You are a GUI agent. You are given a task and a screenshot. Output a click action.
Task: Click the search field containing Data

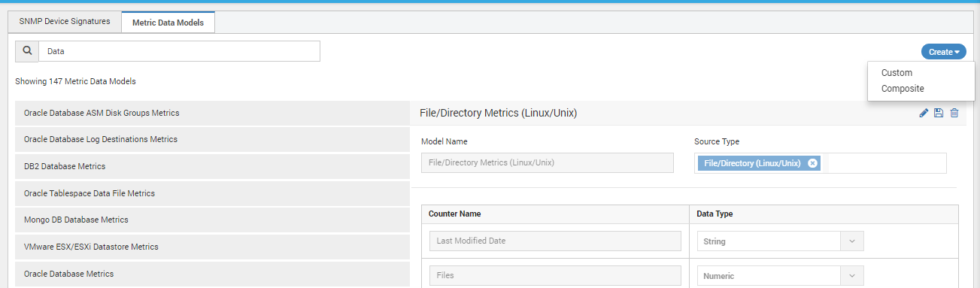pos(179,51)
